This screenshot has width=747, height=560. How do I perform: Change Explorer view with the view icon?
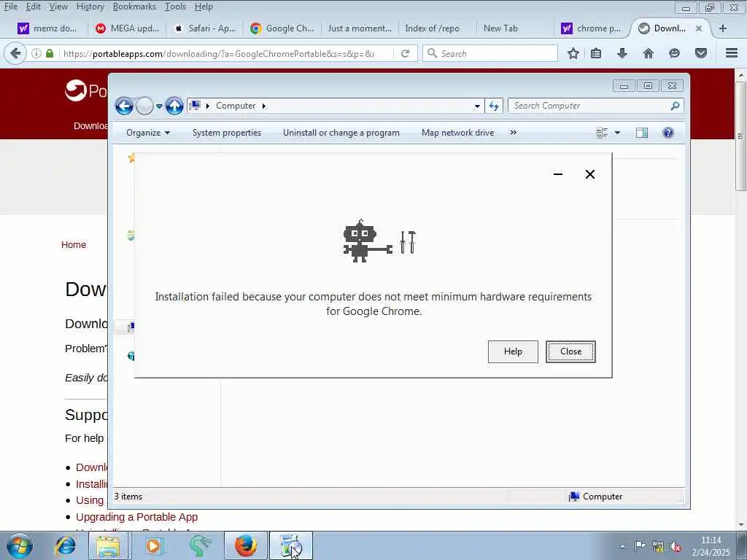(602, 133)
